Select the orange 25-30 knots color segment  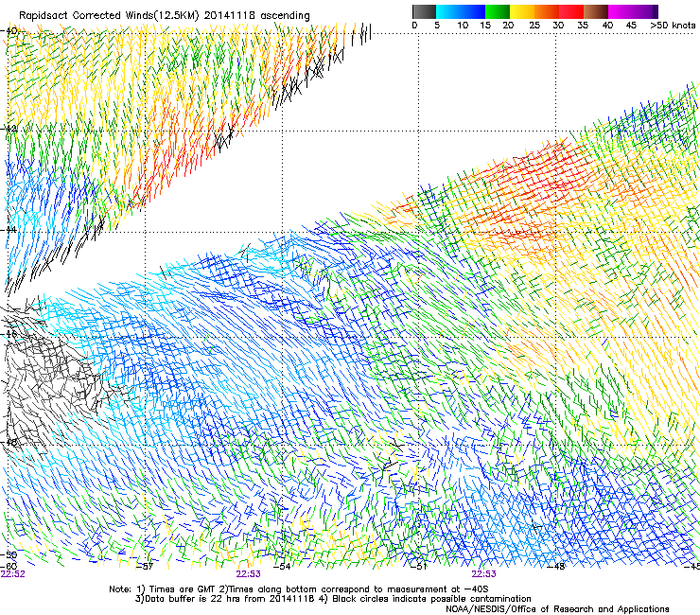[547, 11]
